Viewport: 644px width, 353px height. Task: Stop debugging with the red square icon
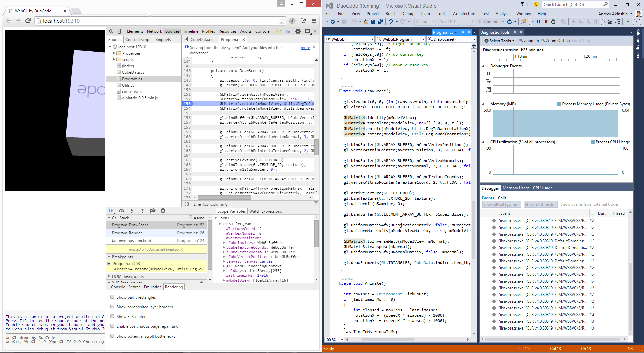pos(546,22)
